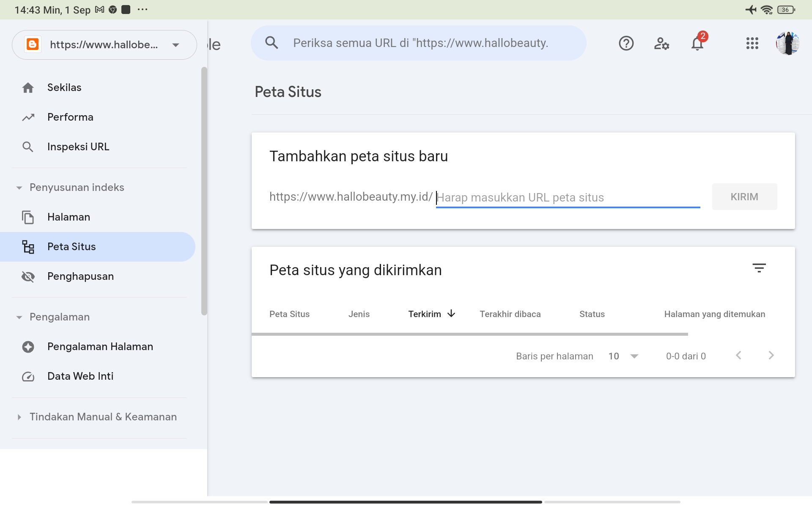Open the Google apps grid
Screen dimensions: 812x508
tap(752, 43)
